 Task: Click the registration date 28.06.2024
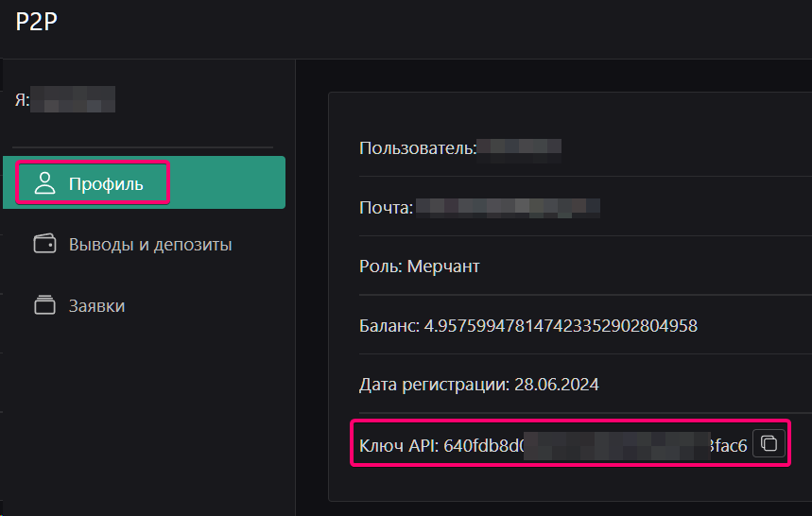tap(557, 385)
